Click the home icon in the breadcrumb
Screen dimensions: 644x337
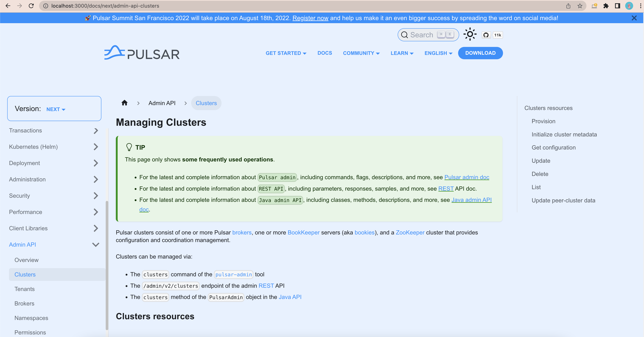pyautogui.click(x=125, y=103)
